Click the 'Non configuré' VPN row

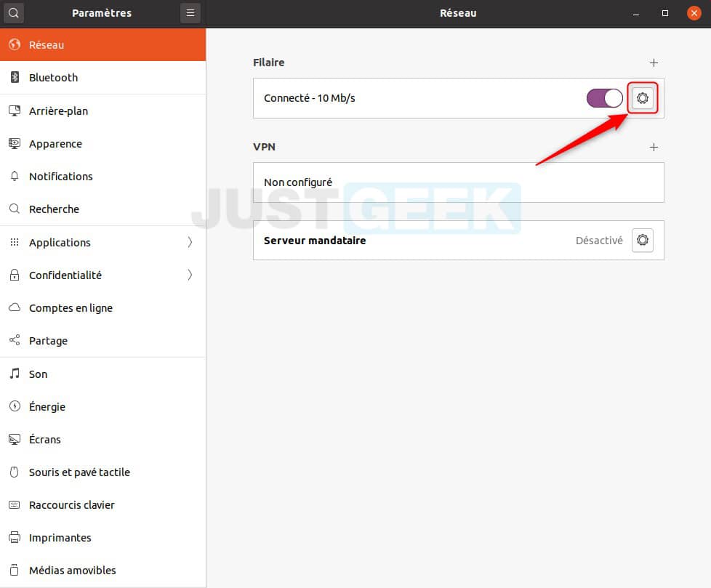459,182
